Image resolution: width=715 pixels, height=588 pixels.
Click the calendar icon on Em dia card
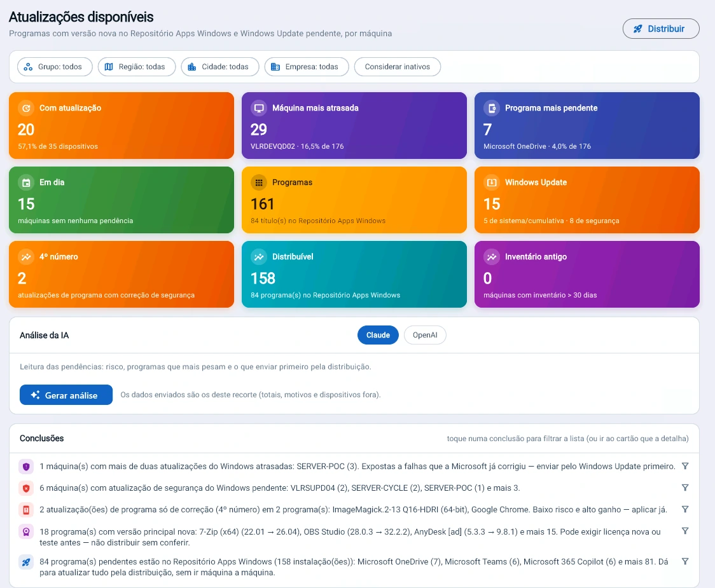pos(27,182)
